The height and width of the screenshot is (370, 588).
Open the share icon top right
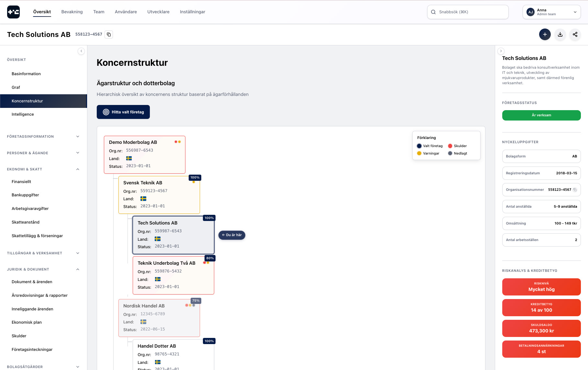coord(575,34)
